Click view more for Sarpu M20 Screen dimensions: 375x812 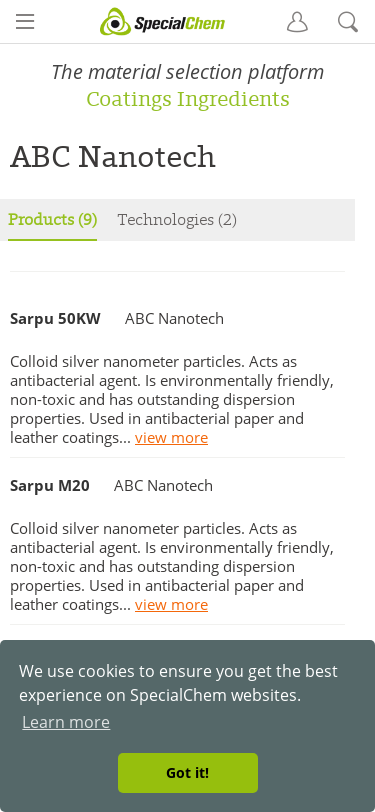click(171, 605)
